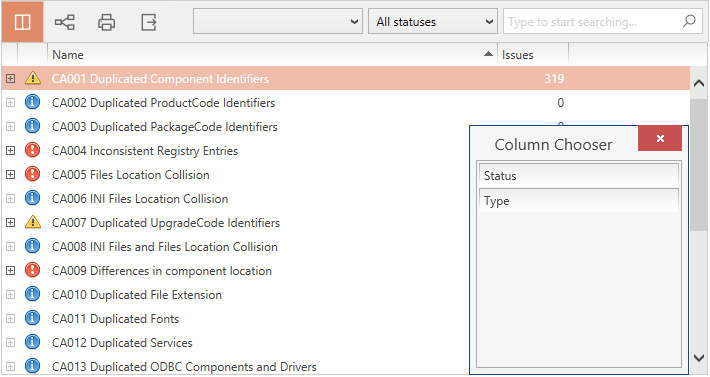The height and width of the screenshot is (377, 710).
Task: Expand the CA009 Differences in component location row
Action: 10,270
